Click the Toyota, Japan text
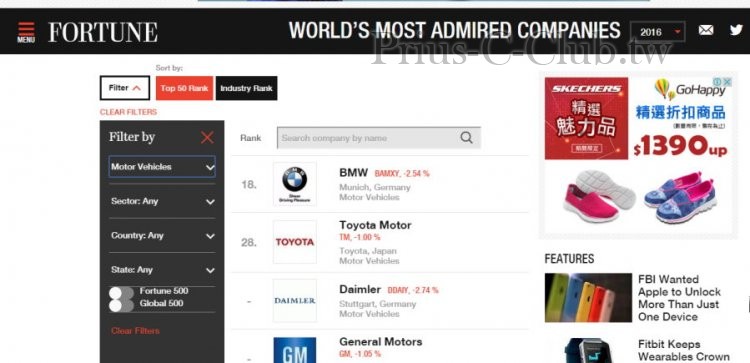The image size is (750, 363). (368, 251)
